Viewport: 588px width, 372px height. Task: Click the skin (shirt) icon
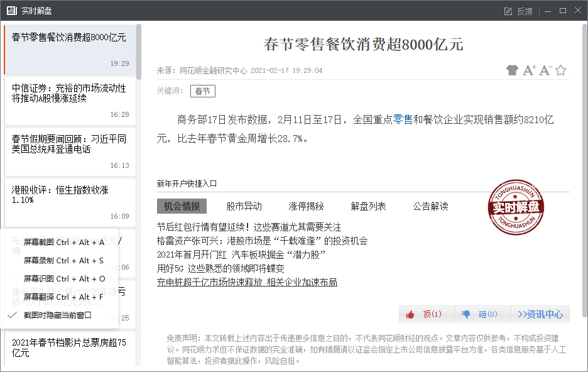(512, 70)
